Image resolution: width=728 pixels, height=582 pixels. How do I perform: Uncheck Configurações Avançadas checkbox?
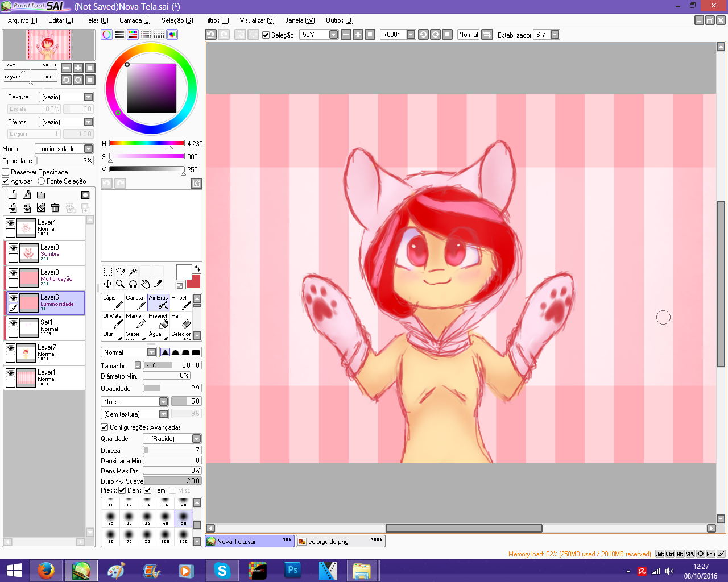coord(105,427)
